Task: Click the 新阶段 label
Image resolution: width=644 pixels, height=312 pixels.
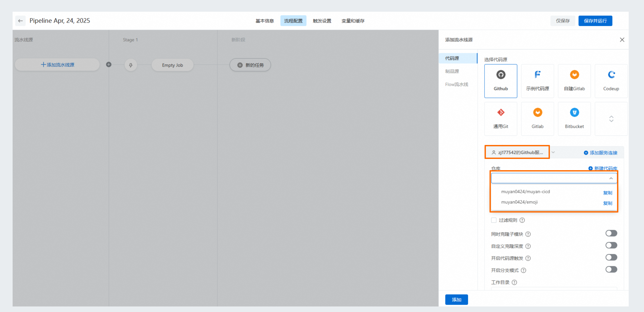Action: click(238, 40)
